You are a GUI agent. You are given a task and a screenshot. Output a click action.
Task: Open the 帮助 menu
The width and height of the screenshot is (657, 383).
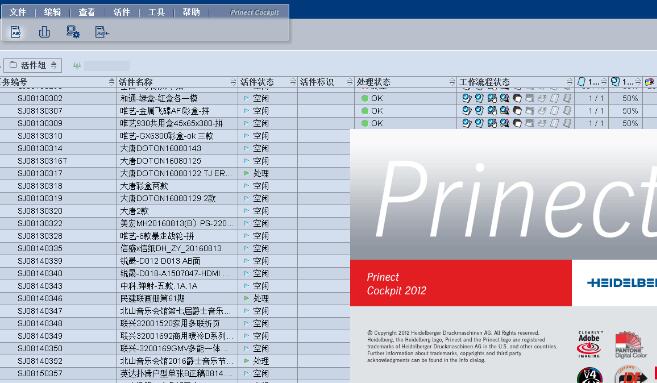pos(191,12)
